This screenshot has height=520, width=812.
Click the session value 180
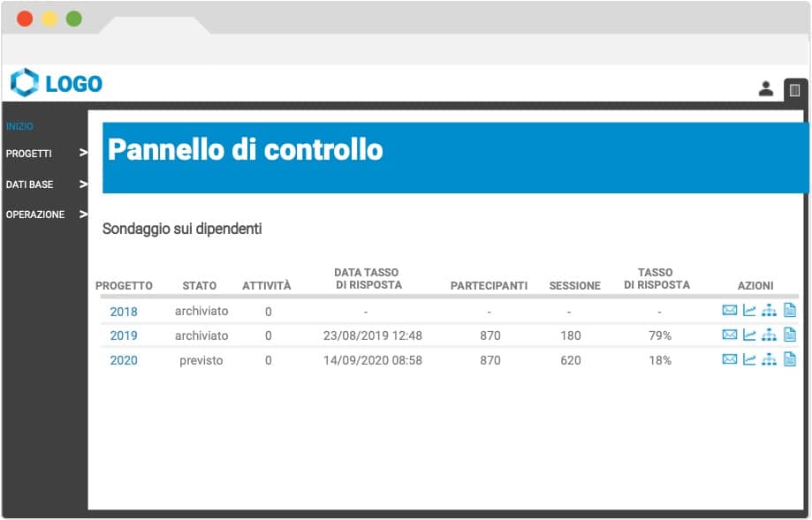click(x=571, y=335)
